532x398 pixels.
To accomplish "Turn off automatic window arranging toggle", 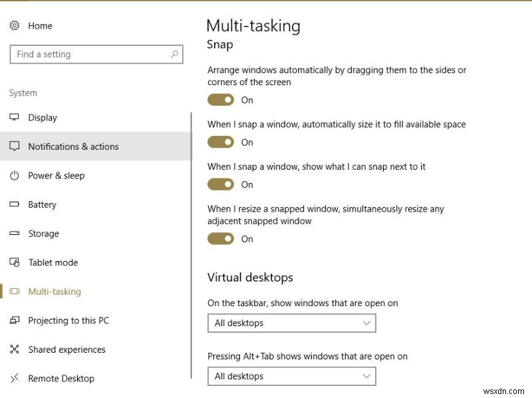I will point(221,100).
